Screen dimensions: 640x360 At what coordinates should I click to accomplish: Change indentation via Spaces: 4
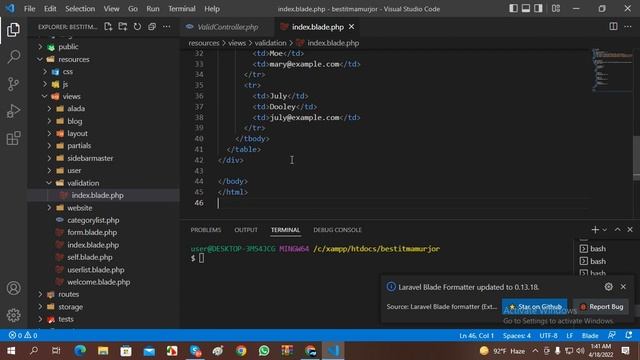point(517,336)
